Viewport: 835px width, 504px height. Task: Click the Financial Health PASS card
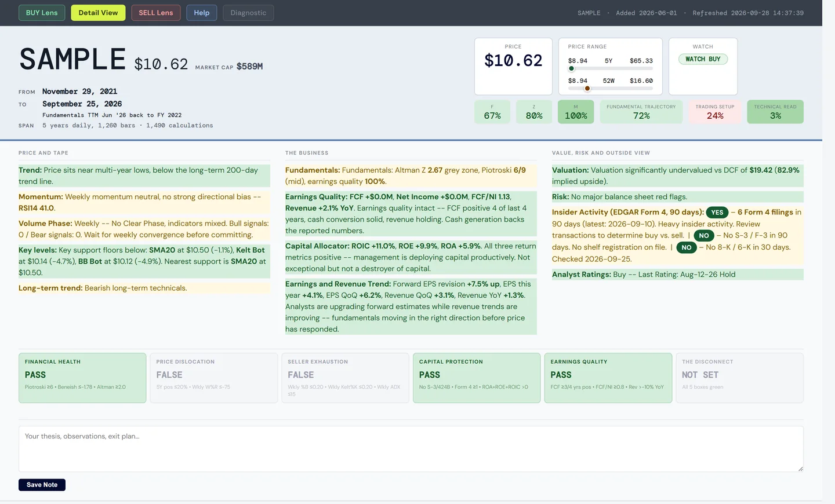(x=82, y=378)
